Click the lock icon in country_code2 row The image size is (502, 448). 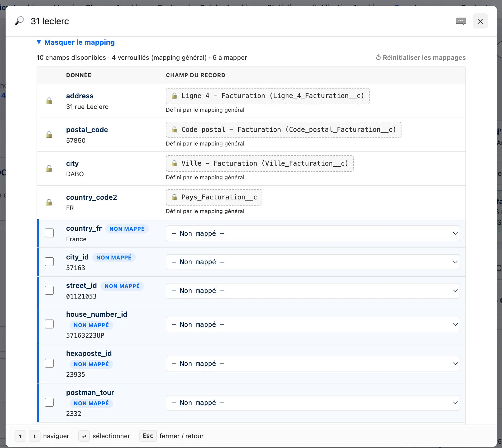point(49,202)
